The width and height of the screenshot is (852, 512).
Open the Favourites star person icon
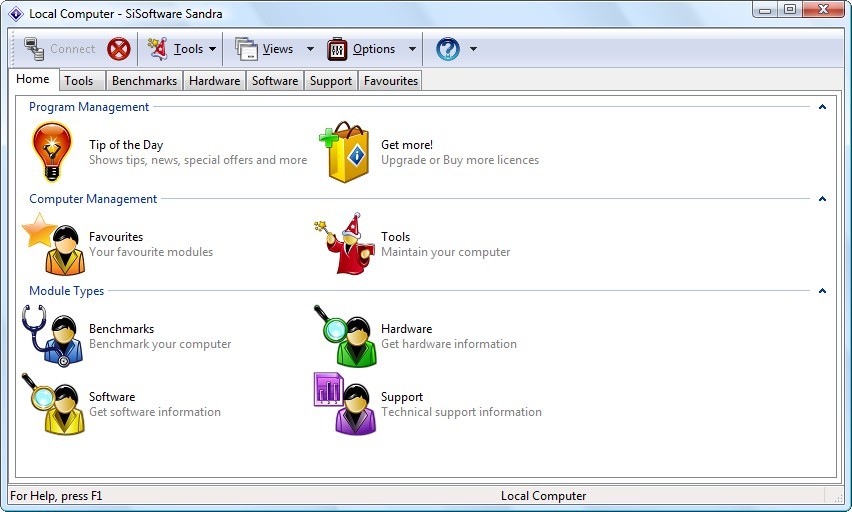click(53, 244)
